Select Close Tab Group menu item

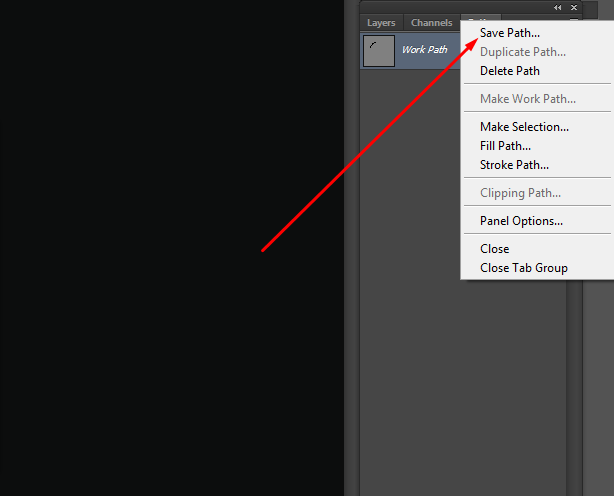pyautogui.click(x=523, y=268)
